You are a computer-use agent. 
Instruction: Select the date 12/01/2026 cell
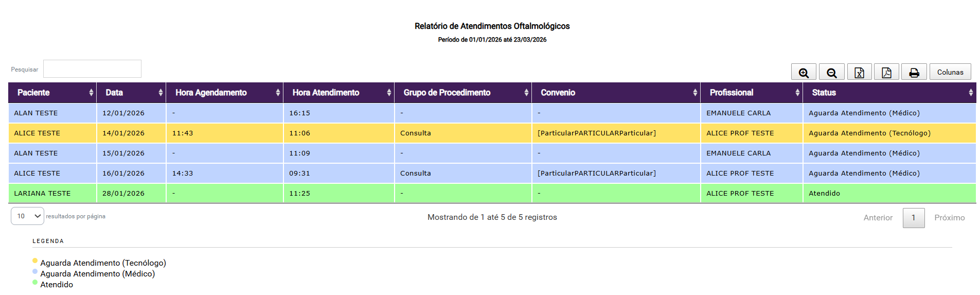coord(131,113)
